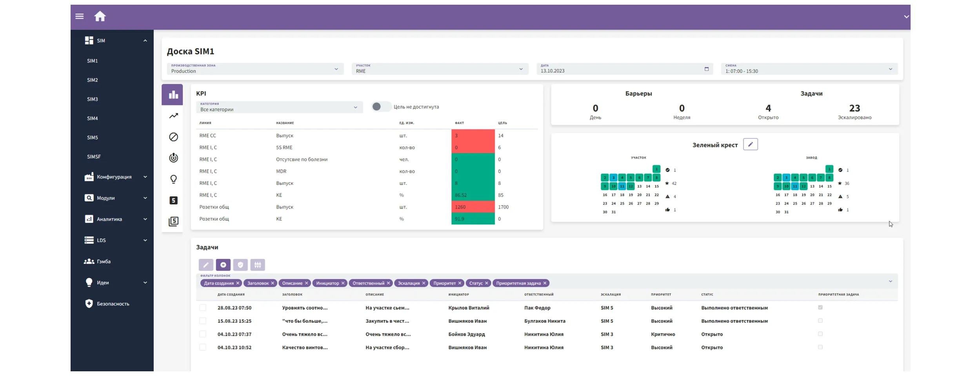Tick the priority task checkbox for 04.10.23 07:37
980x376 pixels.
pyautogui.click(x=820, y=334)
